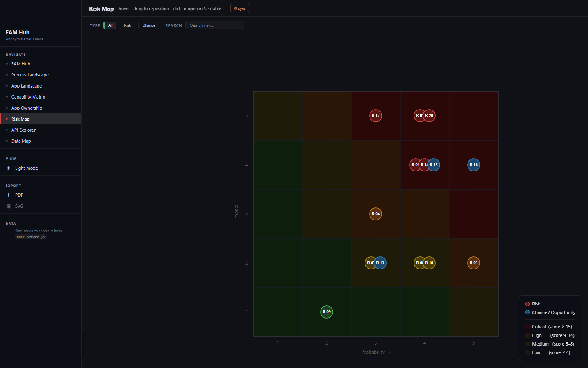Screen dimensions: 588x368
Task: Select the blue R-13 chance bubble
Action: click(380, 263)
